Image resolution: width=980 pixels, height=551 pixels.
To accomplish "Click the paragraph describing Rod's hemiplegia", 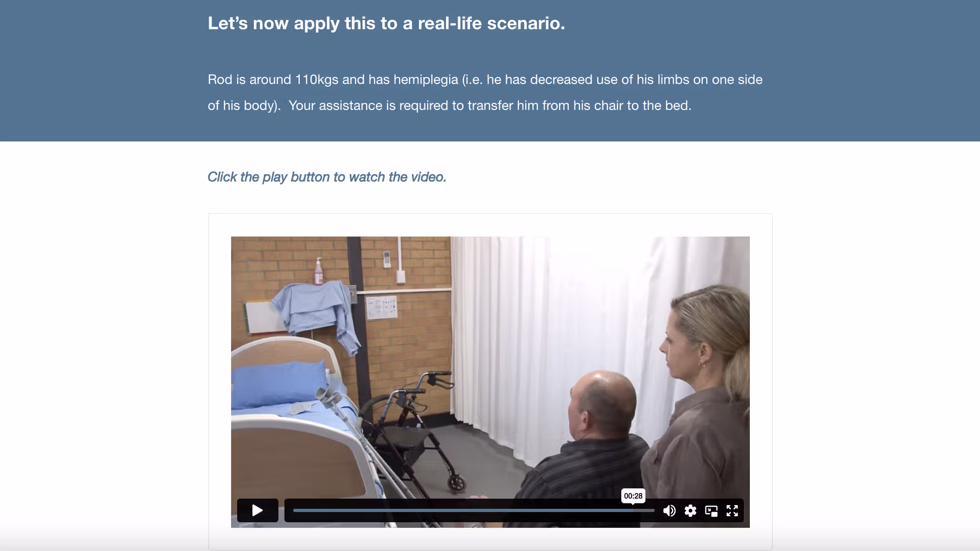I will [485, 92].
